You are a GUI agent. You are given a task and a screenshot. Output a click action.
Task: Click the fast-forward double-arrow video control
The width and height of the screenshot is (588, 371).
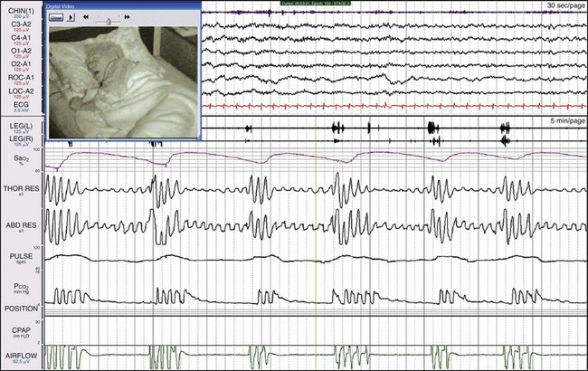(128, 17)
